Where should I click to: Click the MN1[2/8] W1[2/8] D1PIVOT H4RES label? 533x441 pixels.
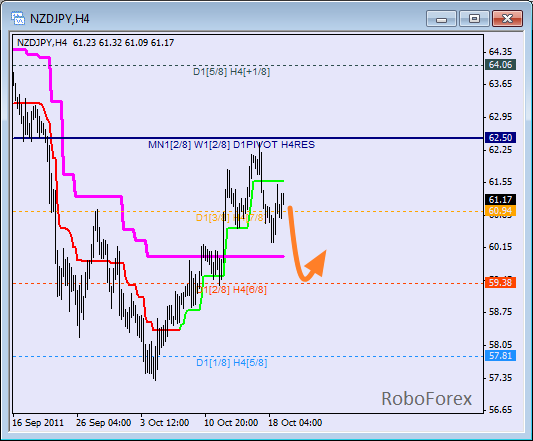231,145
